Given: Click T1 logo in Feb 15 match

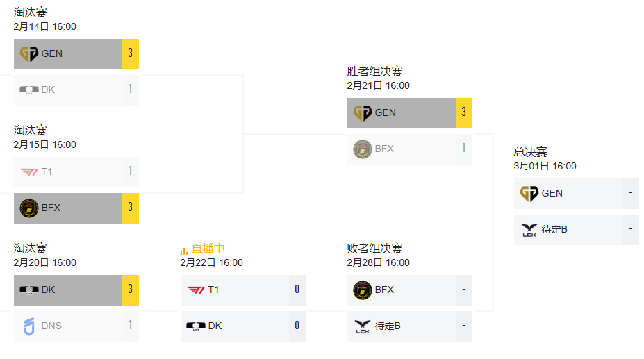Looking at the screenshot, I should 29,172.
